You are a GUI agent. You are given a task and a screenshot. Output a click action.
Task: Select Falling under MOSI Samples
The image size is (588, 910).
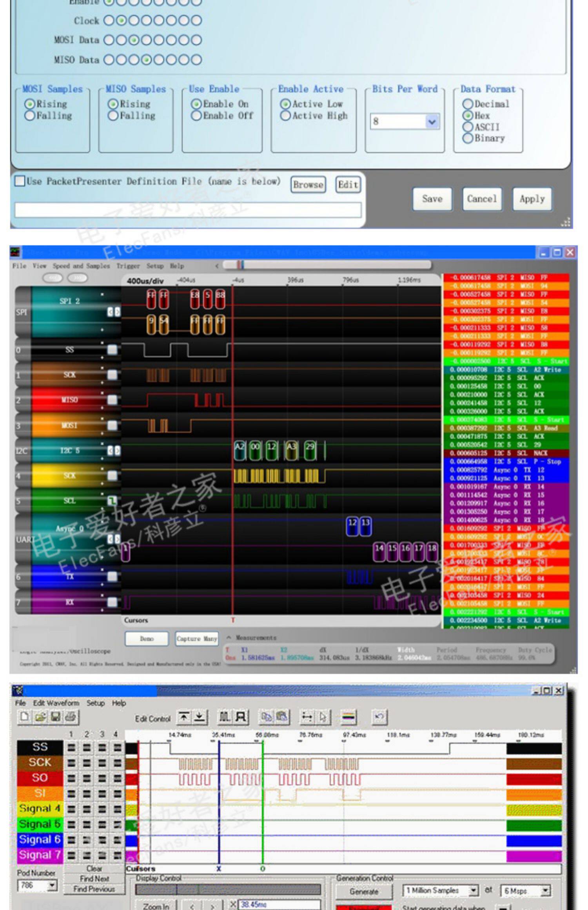49,116
